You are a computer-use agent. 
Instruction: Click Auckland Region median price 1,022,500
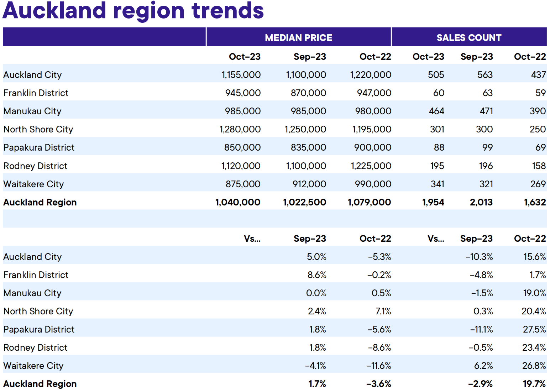click(x=304, y=202)
